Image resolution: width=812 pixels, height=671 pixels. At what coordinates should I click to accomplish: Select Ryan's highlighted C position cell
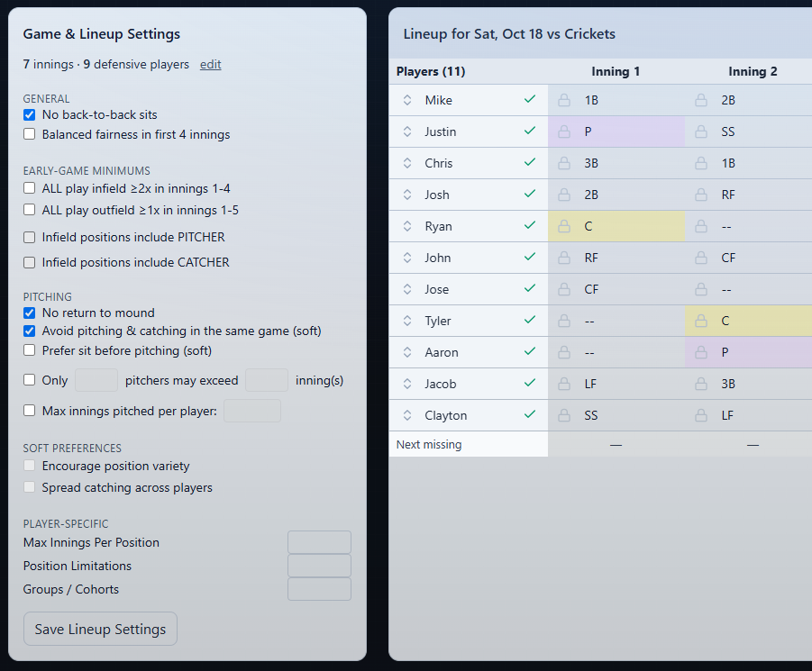(x=616, y=226)
